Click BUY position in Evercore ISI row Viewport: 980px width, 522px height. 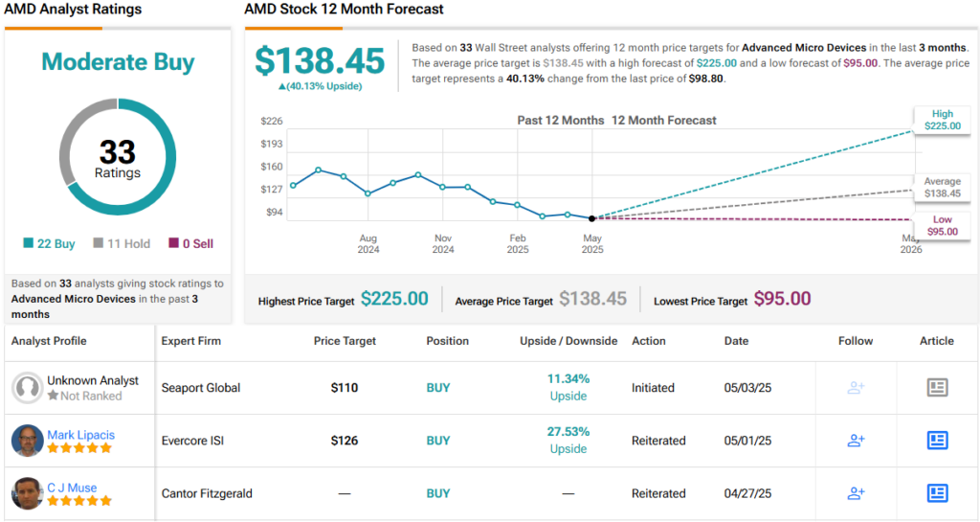point(438,441)
